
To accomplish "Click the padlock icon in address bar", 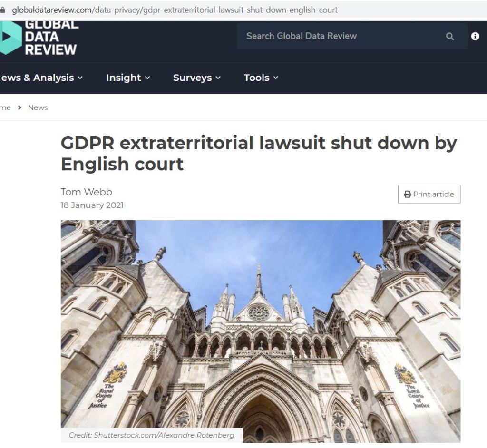I will click(x=2, y=10).
